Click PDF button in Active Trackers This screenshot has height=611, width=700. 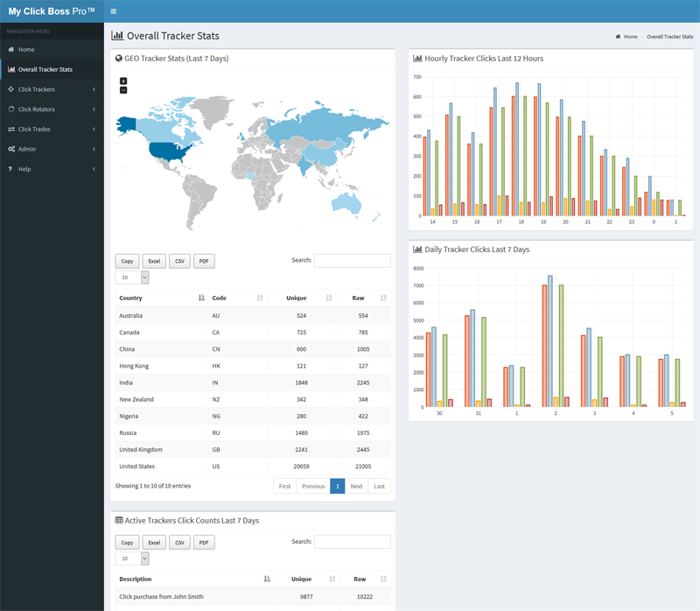(x=204, y=543)
